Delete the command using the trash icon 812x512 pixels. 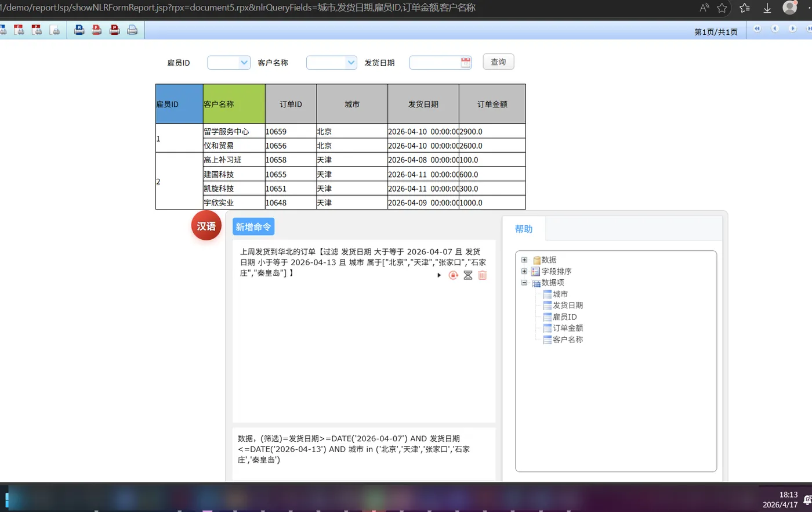tap(482, 275)
